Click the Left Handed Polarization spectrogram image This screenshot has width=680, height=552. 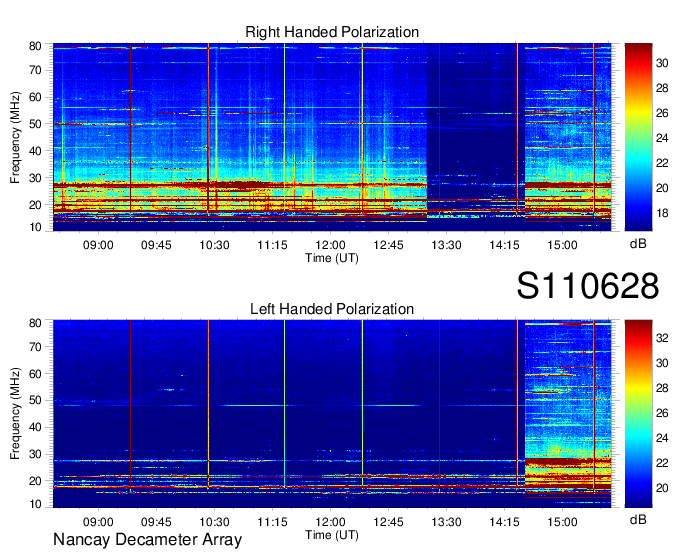click(332, 414)
